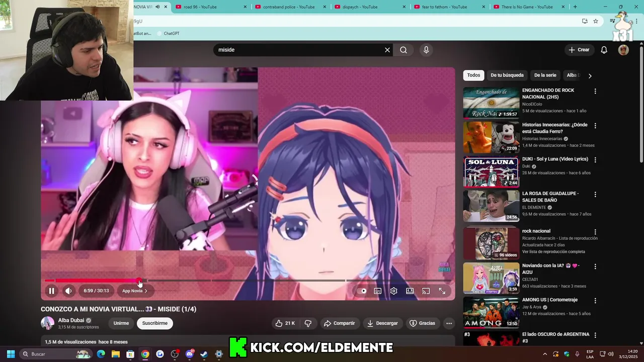Open the 'Enganchado de Rock Nacional' thumbnail

pos(491,103)
